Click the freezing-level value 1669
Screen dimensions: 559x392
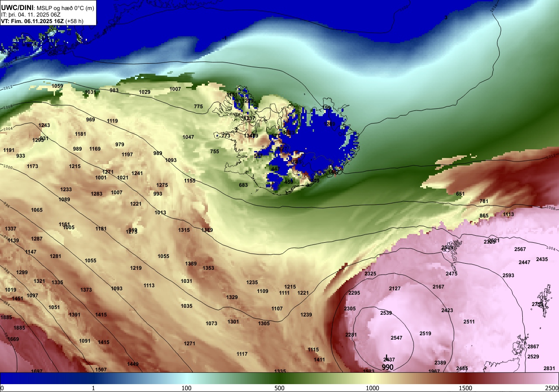13,339
